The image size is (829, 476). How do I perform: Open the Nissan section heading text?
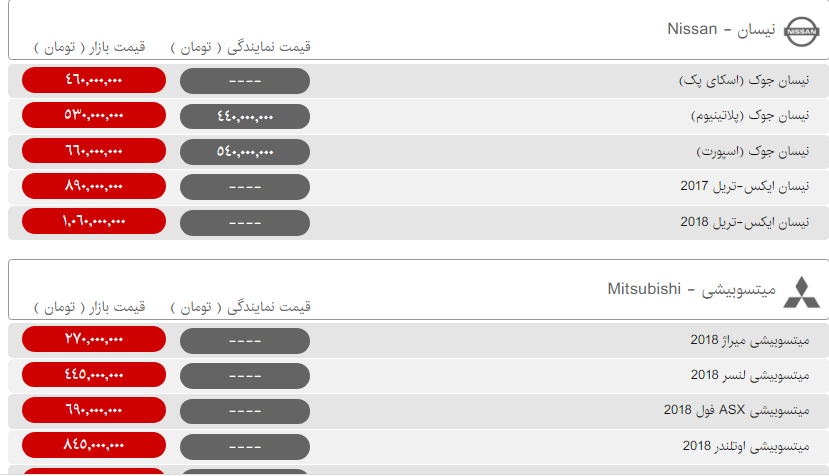click(x=721, y=29)
